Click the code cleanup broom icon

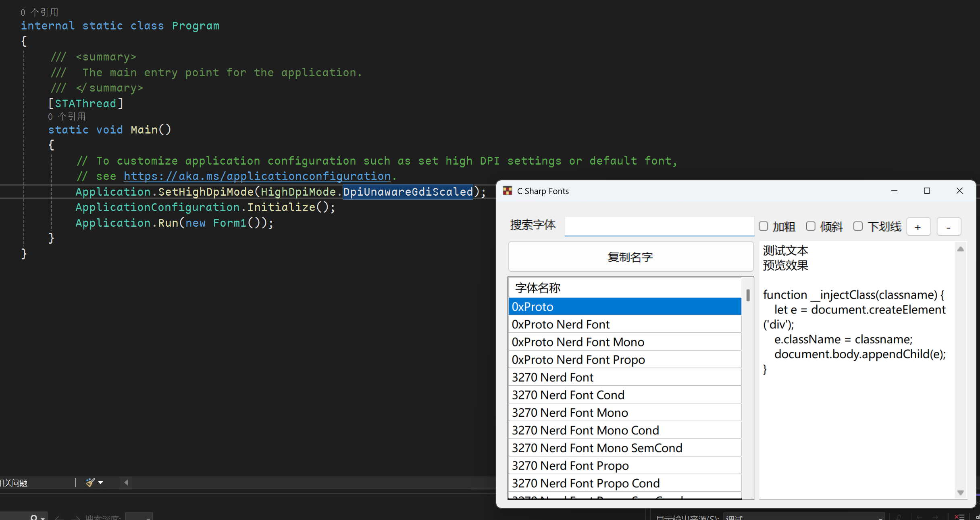[90, 482]
